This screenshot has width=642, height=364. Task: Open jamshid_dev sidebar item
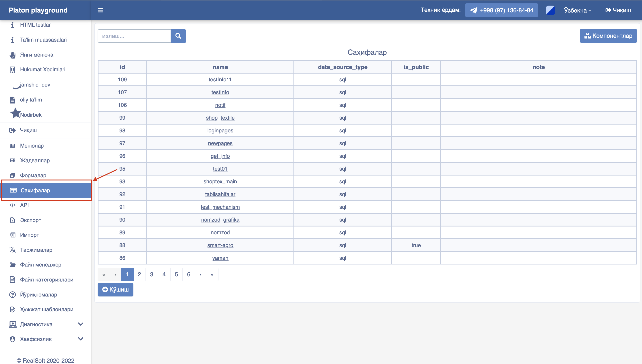[x=35, y=85]
